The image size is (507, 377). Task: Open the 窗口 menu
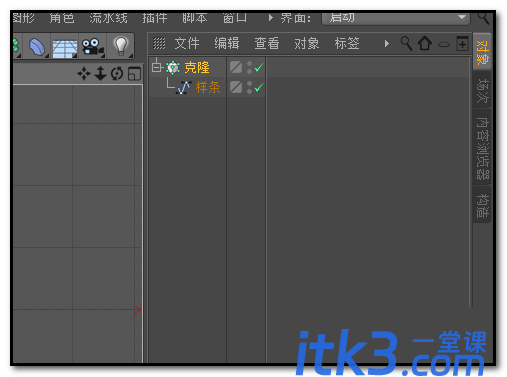235,18
